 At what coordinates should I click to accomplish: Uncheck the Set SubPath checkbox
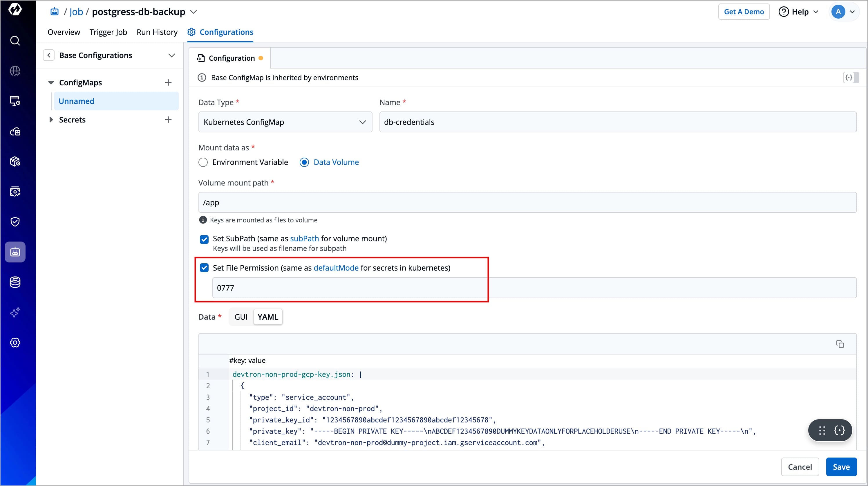[x=204, y=240]
